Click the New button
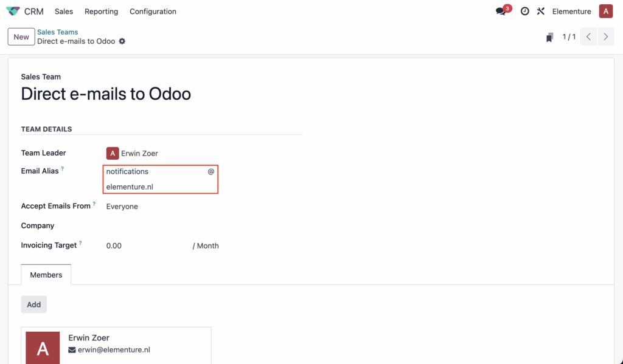The width and height of the screenshot is (623, 364). click(x=21, y=36)
